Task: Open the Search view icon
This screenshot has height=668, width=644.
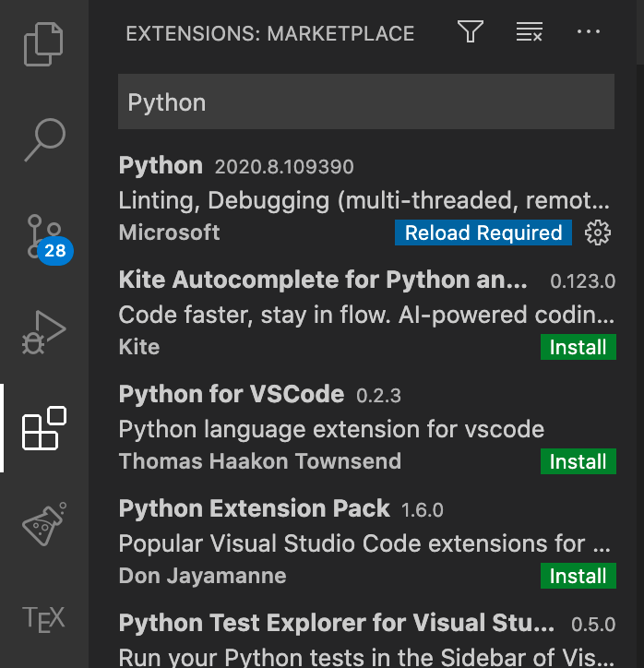Action: point(44,139)
